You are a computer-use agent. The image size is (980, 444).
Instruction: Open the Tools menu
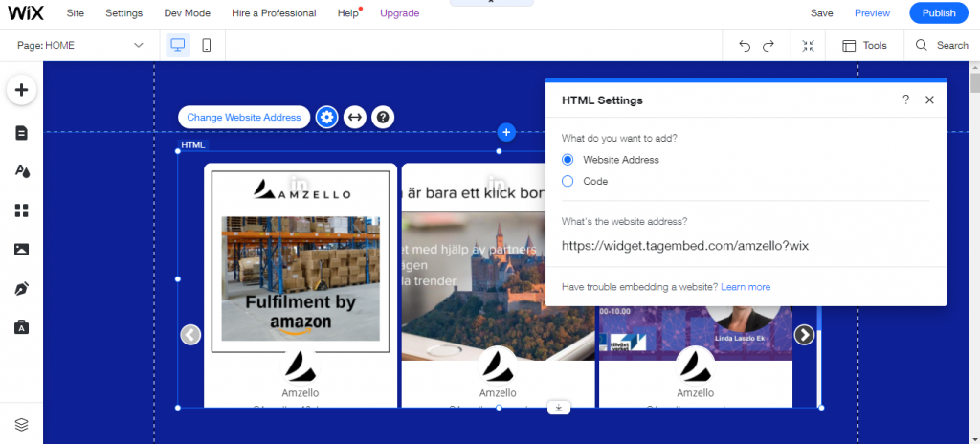(x=864, y=46)
